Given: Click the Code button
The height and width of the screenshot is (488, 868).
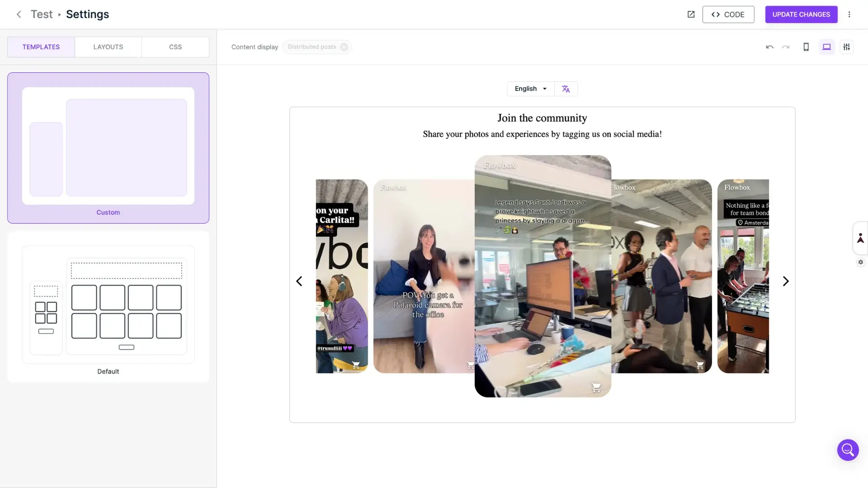Looking at the screenshot, I should tap(728, 14).
